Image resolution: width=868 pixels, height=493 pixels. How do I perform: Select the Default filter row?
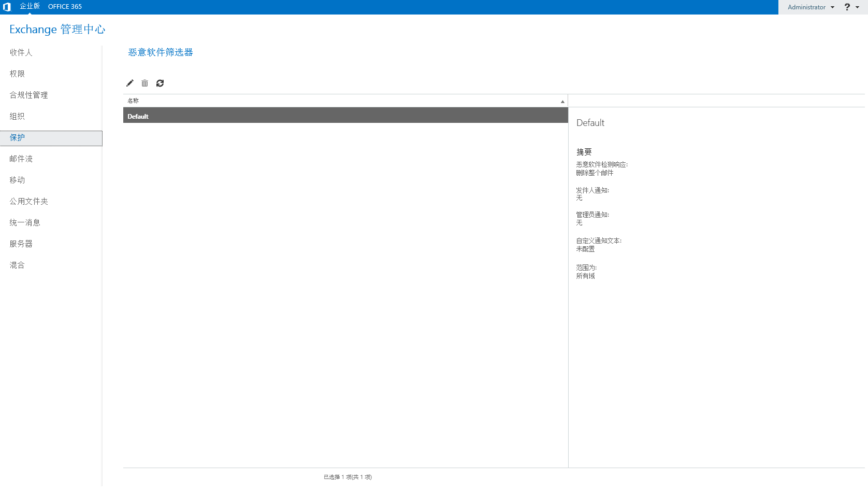(345, 116)
